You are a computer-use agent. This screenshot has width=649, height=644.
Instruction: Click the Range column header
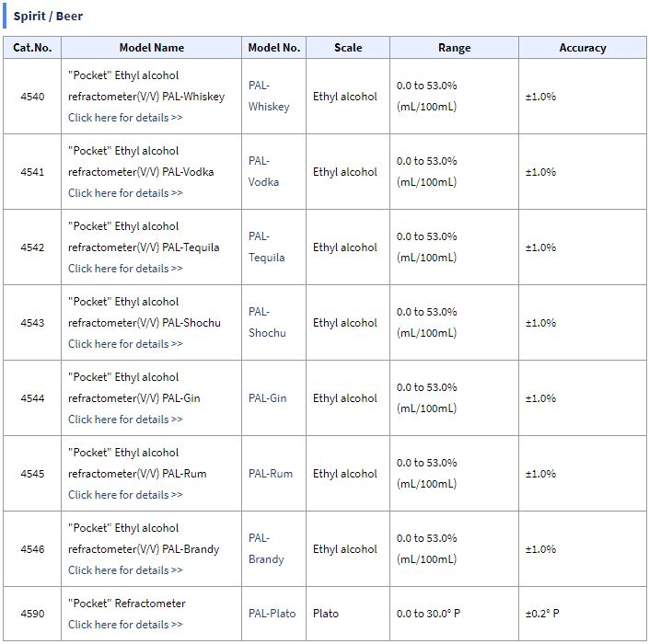(455, 48)
